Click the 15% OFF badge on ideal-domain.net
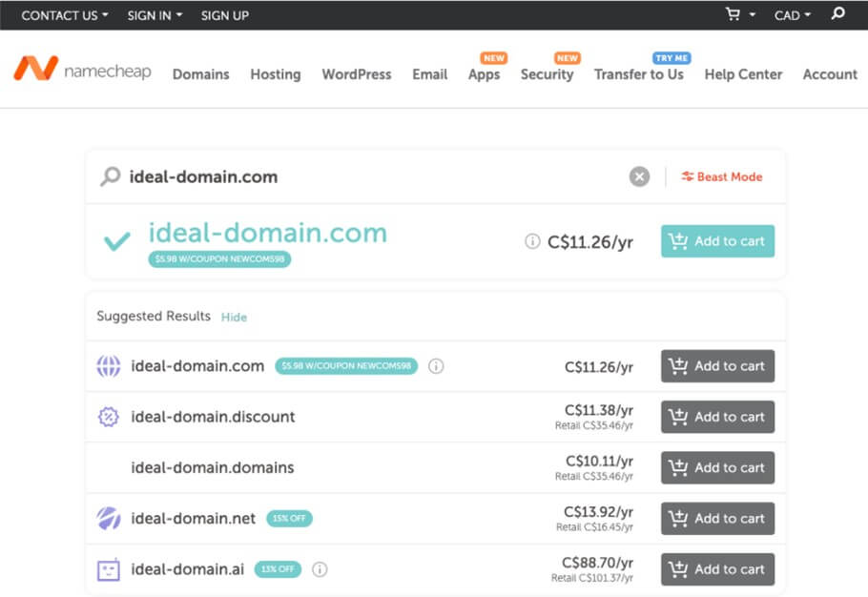The image size is (868, 597). click(290, 519)
